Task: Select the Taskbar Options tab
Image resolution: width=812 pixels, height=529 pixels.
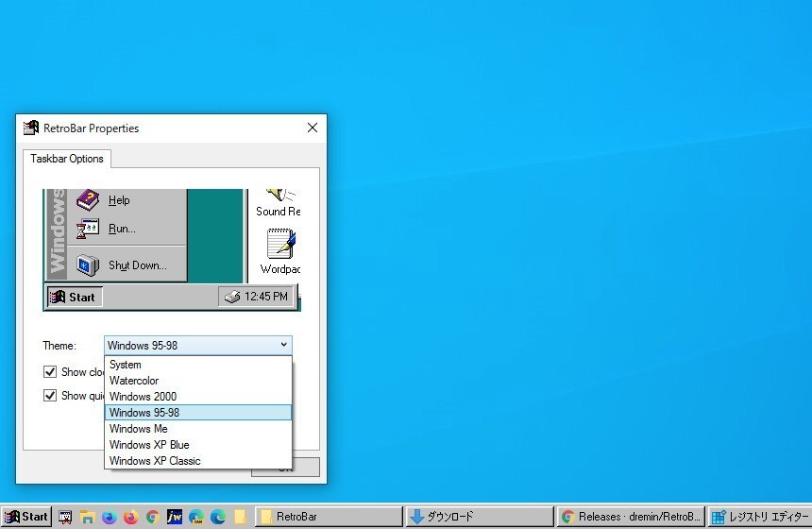Action: point(67,159)
